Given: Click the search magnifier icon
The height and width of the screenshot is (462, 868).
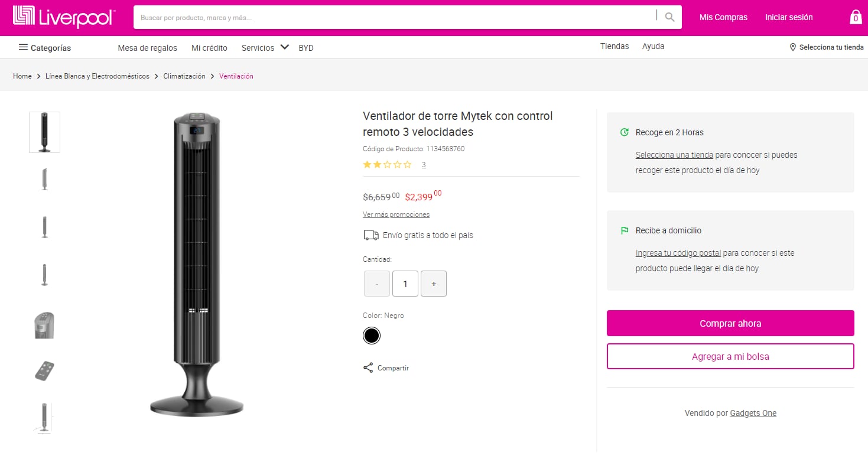Looking at the screenshot, I should click(669, 17).
